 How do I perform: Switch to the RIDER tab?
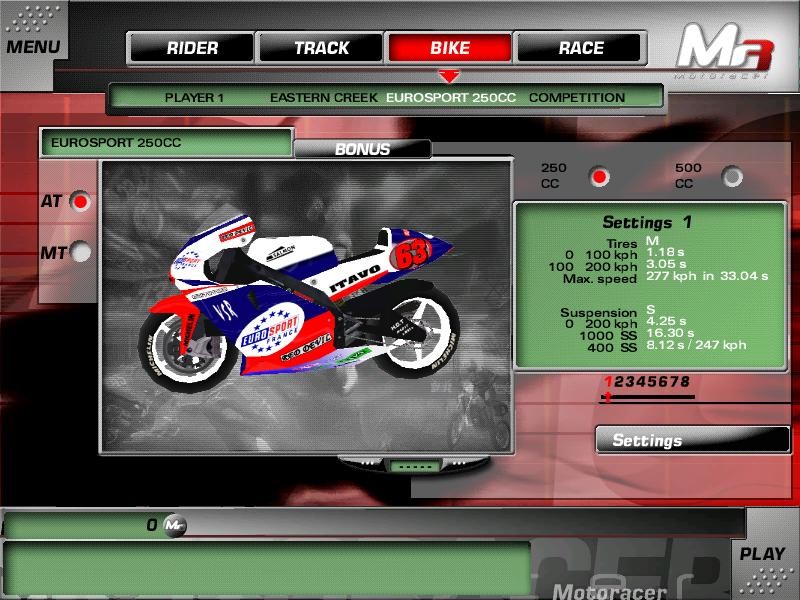pos(191,48)
